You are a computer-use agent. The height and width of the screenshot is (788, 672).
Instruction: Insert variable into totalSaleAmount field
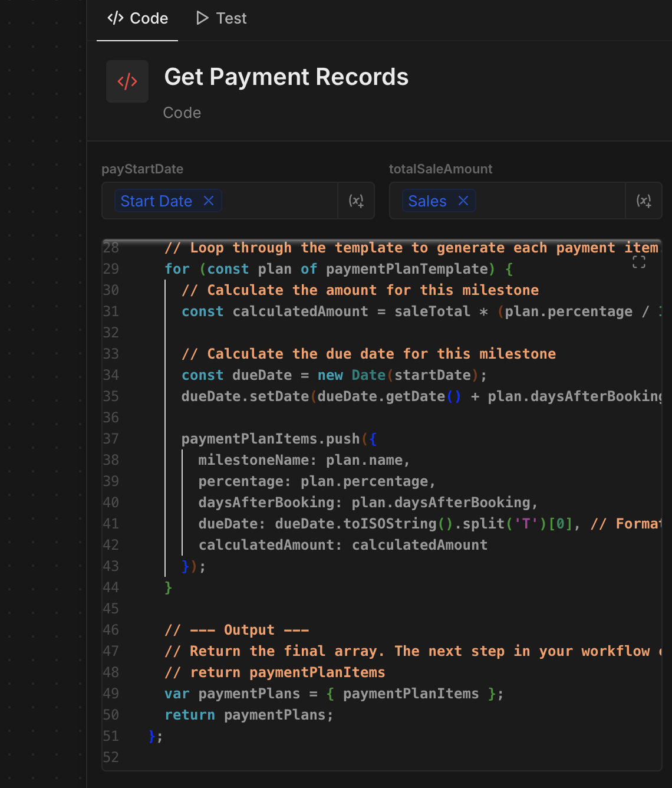(x=644, y=201)
